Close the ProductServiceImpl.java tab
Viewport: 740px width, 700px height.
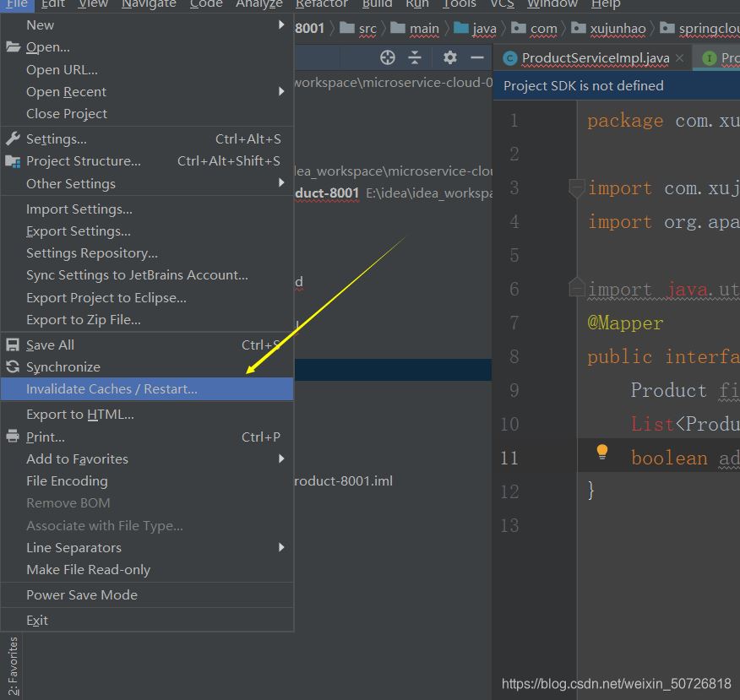click(x=679, y=58)
